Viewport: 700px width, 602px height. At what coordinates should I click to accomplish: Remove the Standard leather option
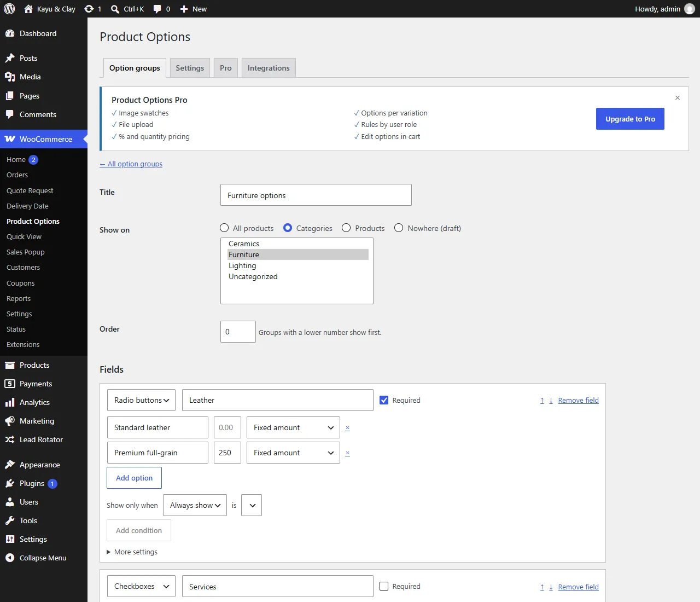347,428
